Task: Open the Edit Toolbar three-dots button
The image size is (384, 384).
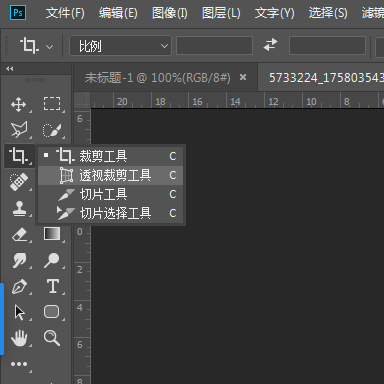Action: coord(19,364)
